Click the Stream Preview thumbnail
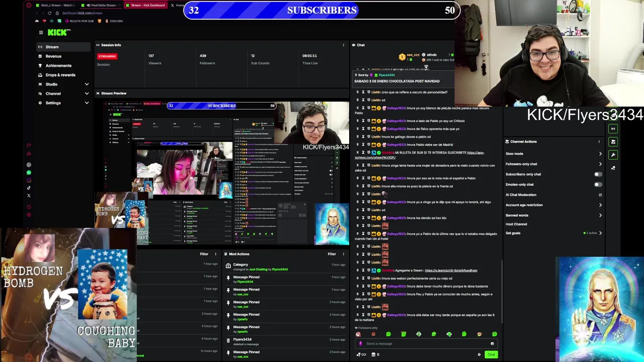Screen dimensions: 644x362 coord(222,173)
